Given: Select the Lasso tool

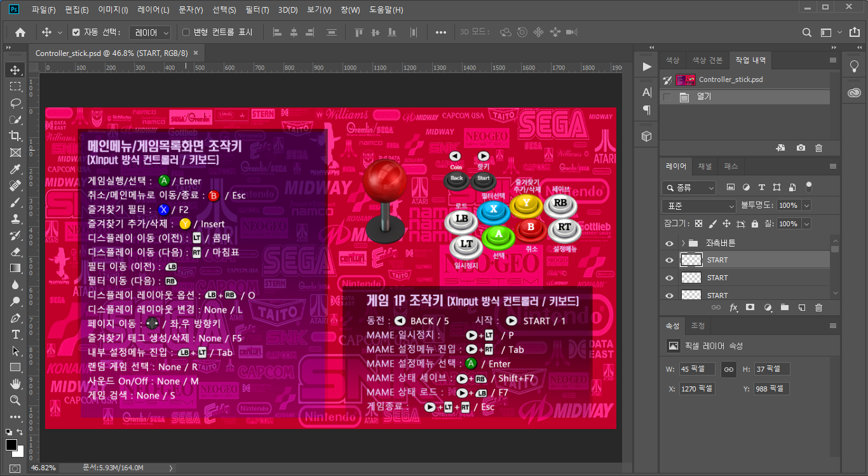Looking at the screenshot, I should 15,103.
